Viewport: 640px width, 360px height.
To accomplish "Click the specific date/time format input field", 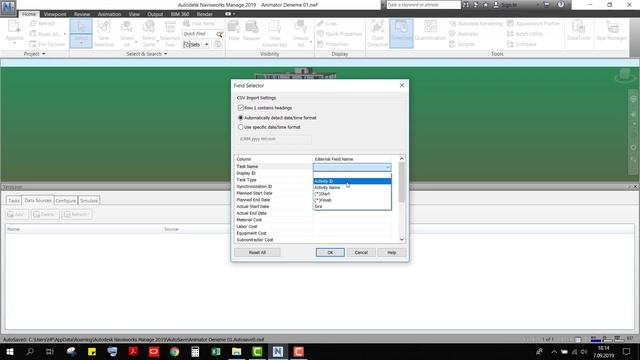I will 274,139.
